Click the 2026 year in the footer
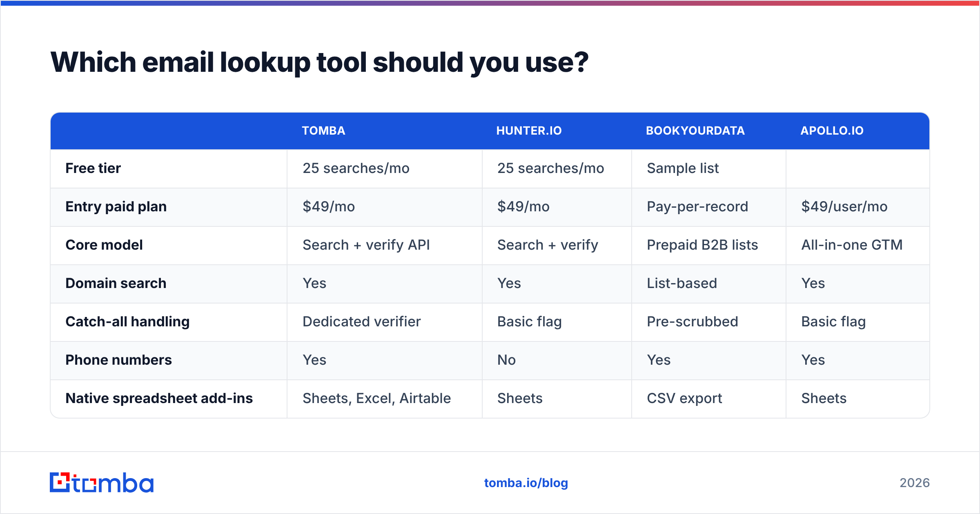The image size is (980, 514). click(915, 483)
